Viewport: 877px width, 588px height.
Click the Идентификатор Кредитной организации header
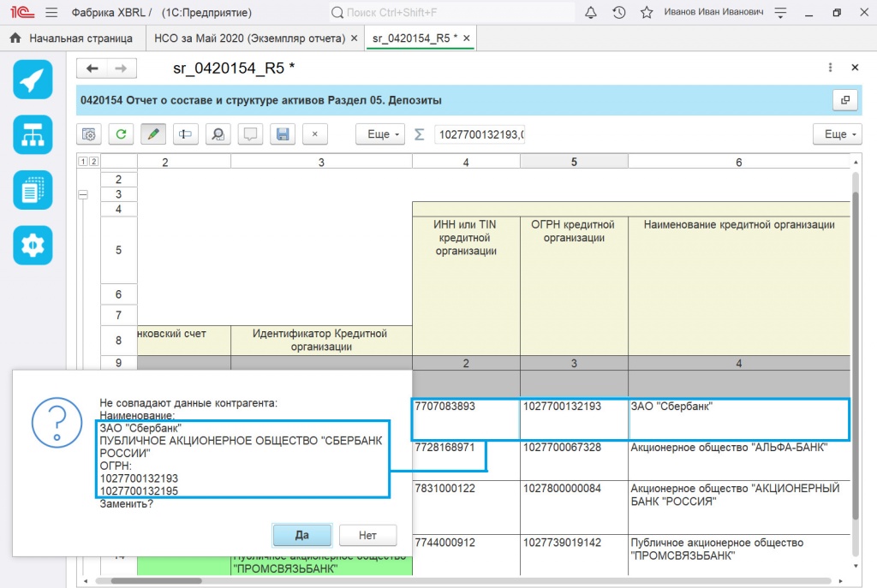click(321, 340)
